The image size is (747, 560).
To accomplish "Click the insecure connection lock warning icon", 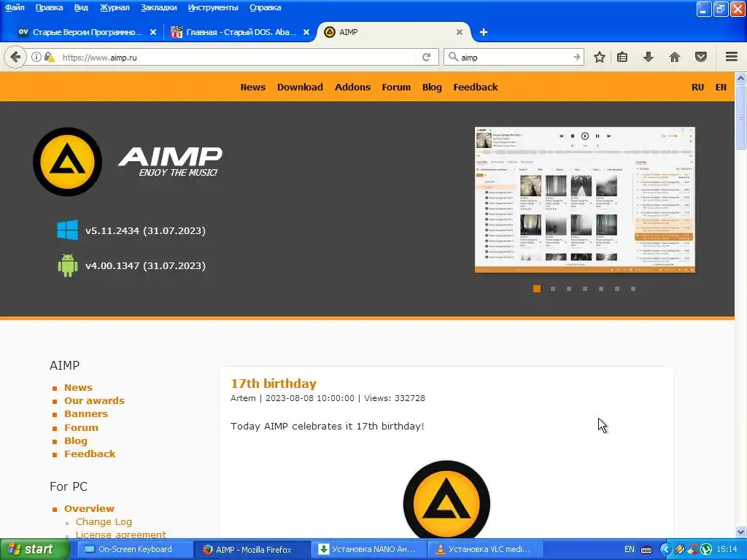I will [49, 57].
